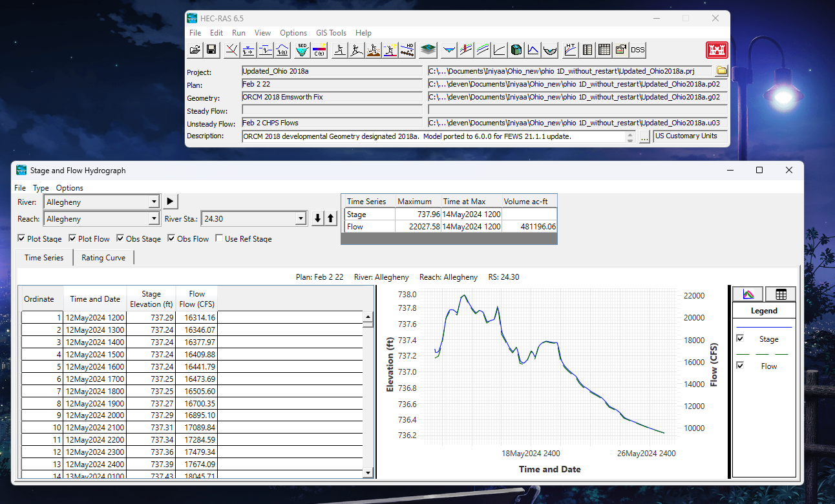The image size is (835, 504).
Task: Click the browse ... button next to Description
Action: click(644, 137)
